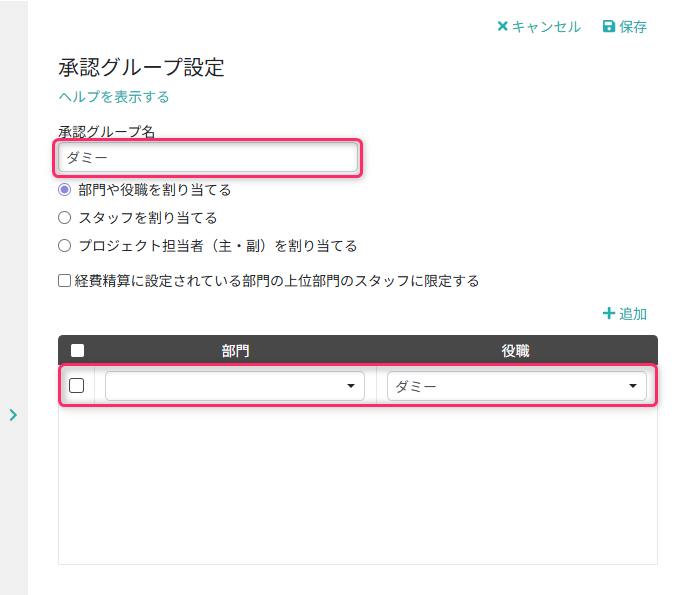Screen dimensions: 683x595
Task: Click the 承認グループ名 text field
Action: pyautogui.click(x=208, y=157)
